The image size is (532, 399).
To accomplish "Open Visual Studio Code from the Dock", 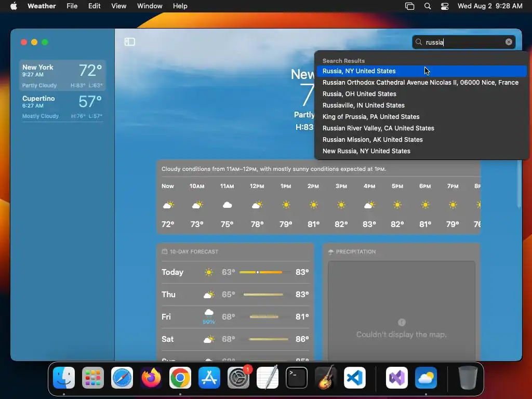I will (354, 378).
